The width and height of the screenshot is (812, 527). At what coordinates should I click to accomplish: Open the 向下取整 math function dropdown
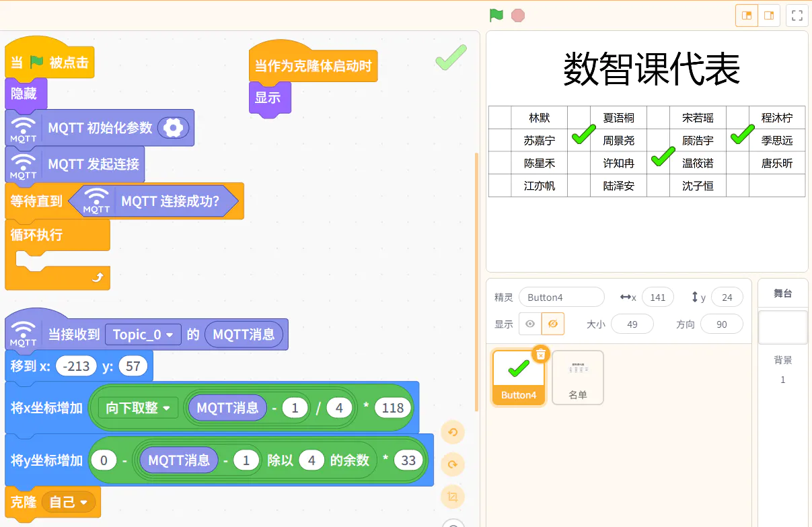coord(138,407)
